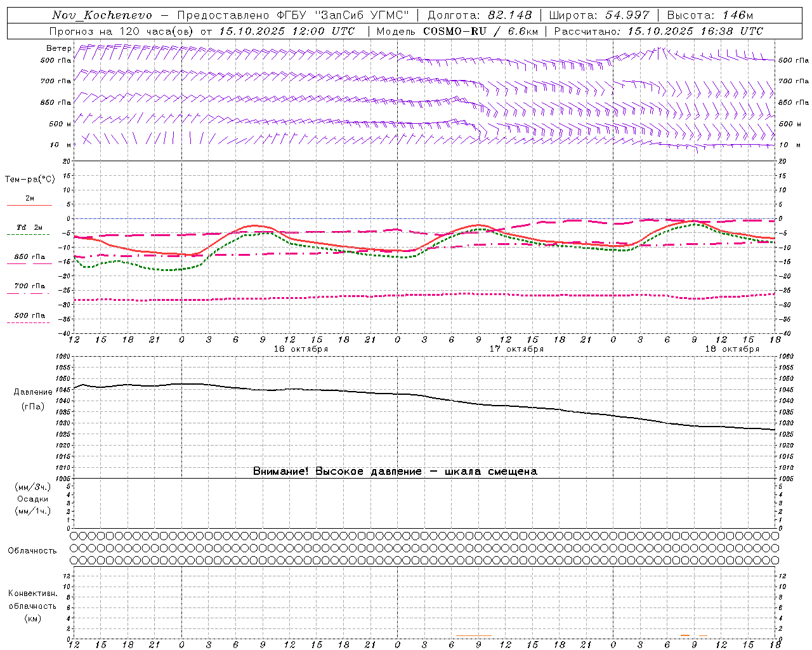Click the "500 гПа" temperature legend entry
The image size is (812, 650).
pyautogui.click(x=30, y=315)
